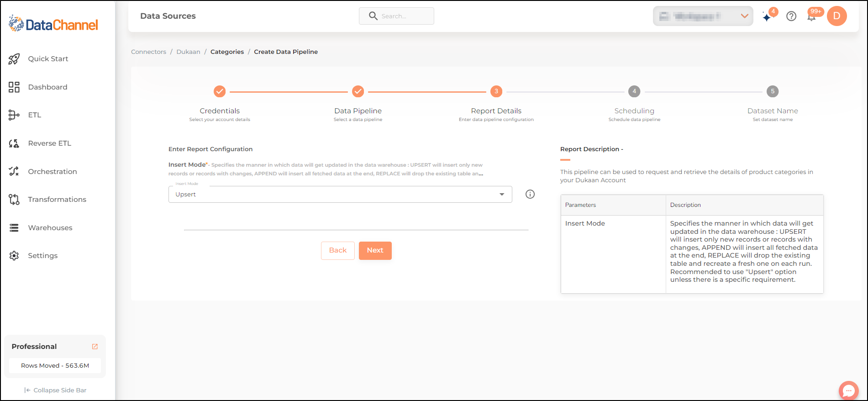Click the Scheduling step label
868x401 pixels.
[634, 111]
